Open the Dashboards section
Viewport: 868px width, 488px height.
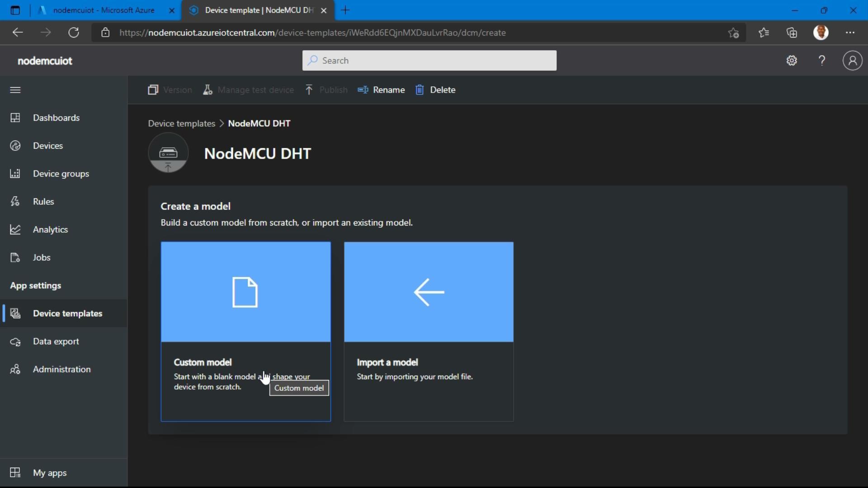point(56,117)
